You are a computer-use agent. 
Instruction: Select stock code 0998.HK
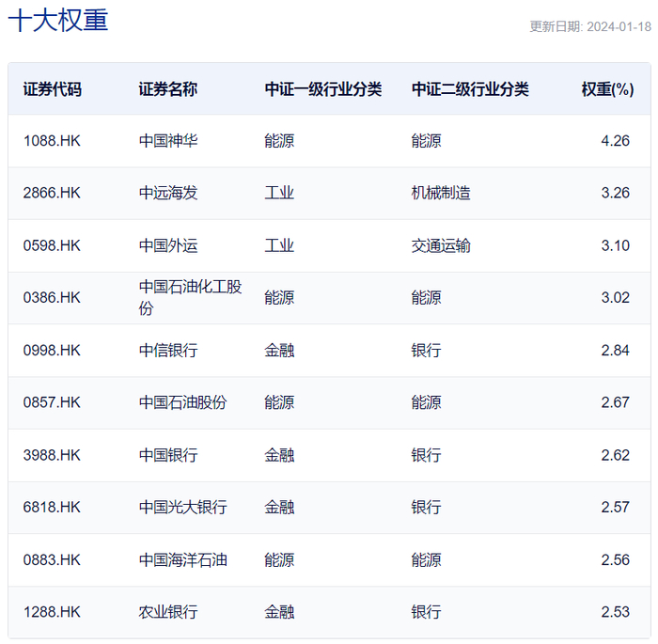(52, 351)
